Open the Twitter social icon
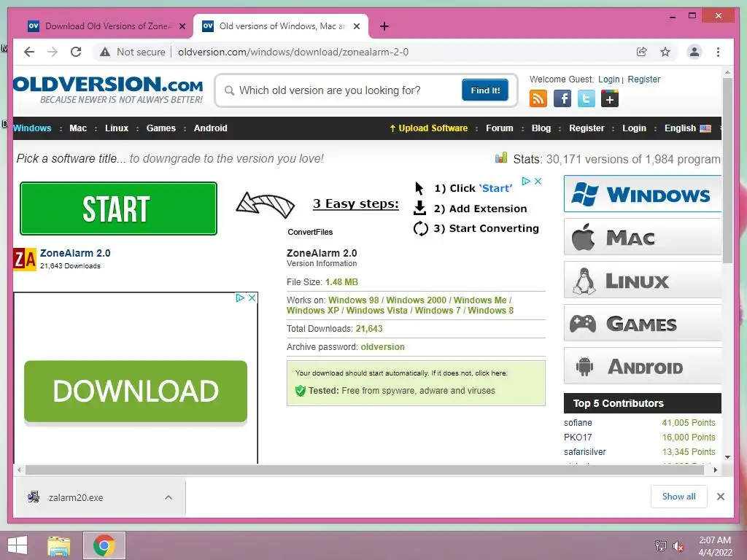The image size is (747, 560). coord(586,98)
